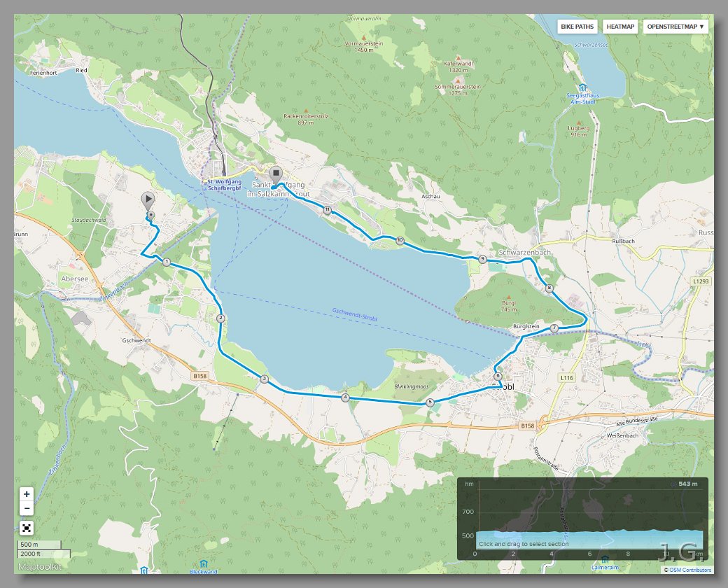The image size is (728, 588).
Task: Click the Strobl town label
Action: coord(503,387)
